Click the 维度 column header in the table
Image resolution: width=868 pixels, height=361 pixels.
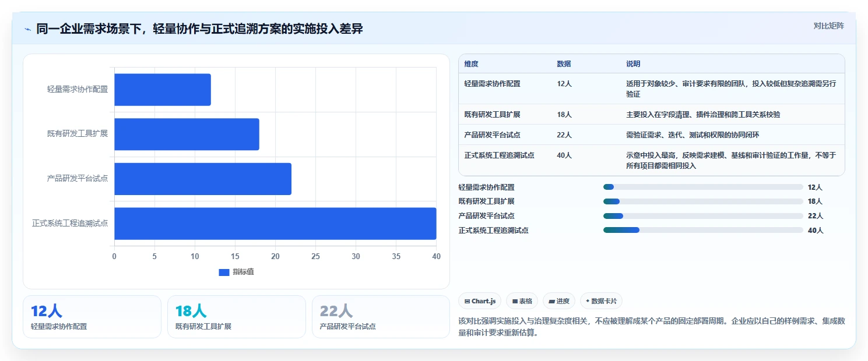[471, 64]
